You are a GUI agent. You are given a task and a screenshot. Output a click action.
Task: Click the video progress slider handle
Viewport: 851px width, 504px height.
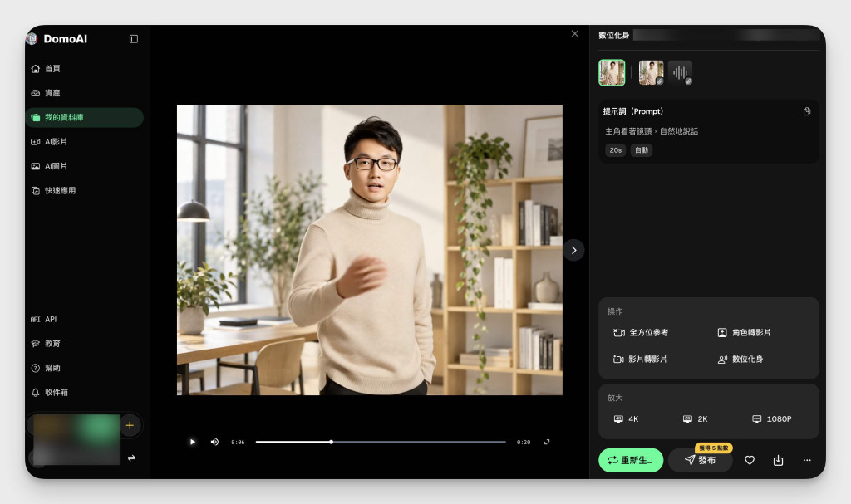coord(331,443)
